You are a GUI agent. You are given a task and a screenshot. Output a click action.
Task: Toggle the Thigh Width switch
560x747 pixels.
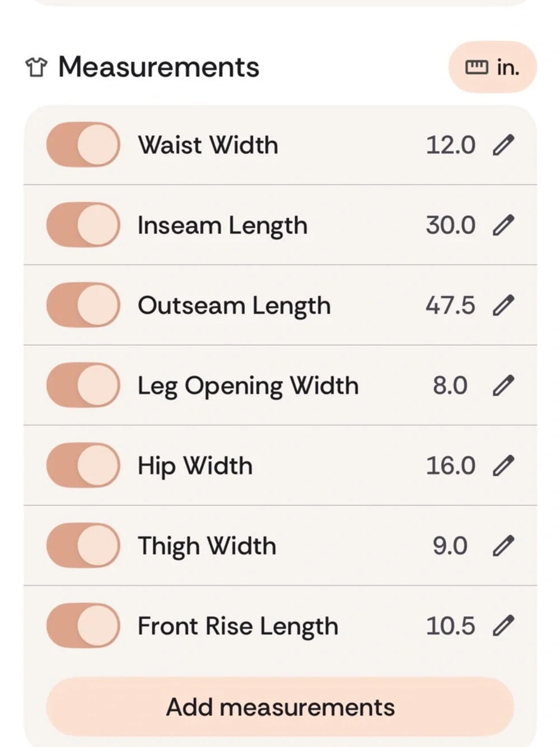[x=83, y=545]
